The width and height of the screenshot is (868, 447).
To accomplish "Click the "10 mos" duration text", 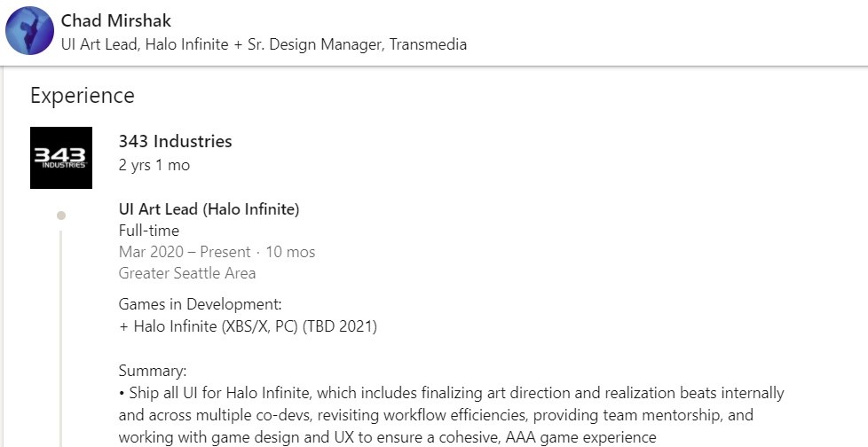I will (290, 252).
